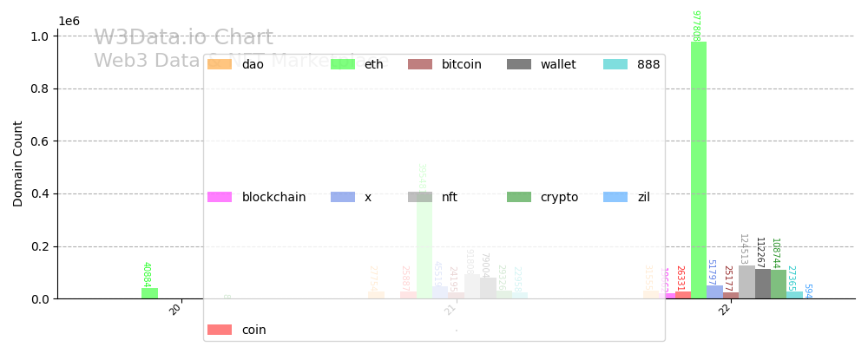
Task: Click the bitcoin legend color swatch
Action: (420, 64)
